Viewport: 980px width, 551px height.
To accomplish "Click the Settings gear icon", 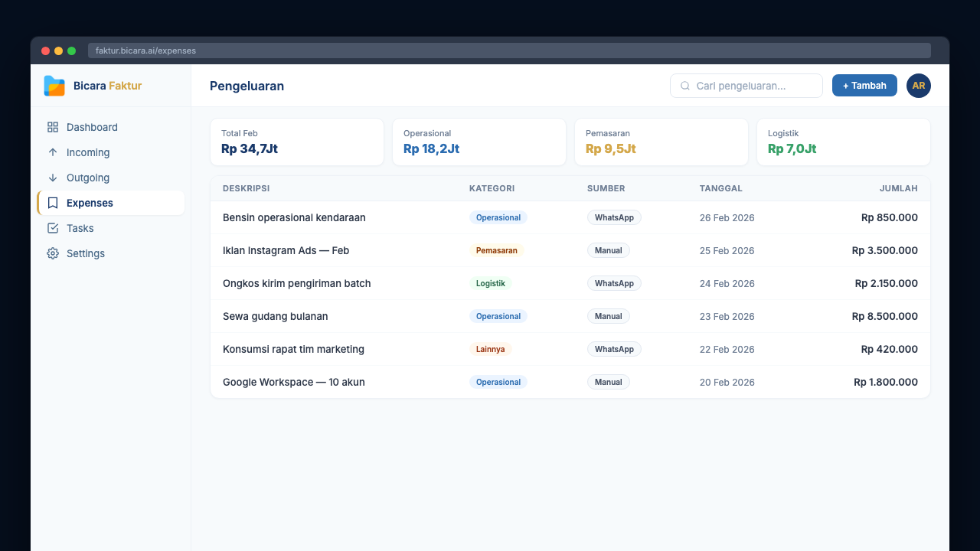I will [53, 253].
